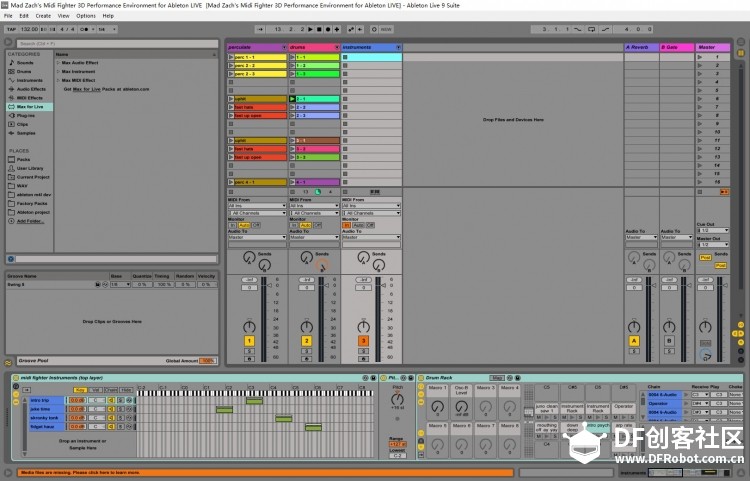Open the drums track title dropdown arrow

(x=337, y=47)
